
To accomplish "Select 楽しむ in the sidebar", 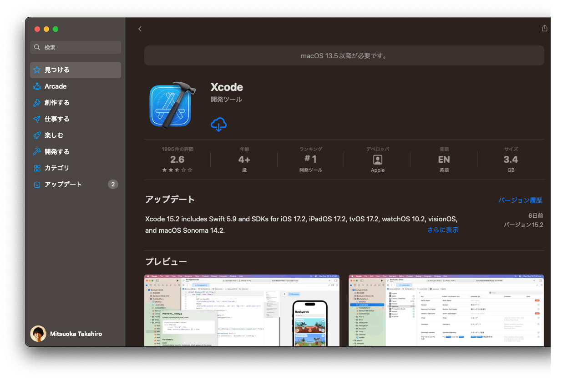I will tap(76, 135).
